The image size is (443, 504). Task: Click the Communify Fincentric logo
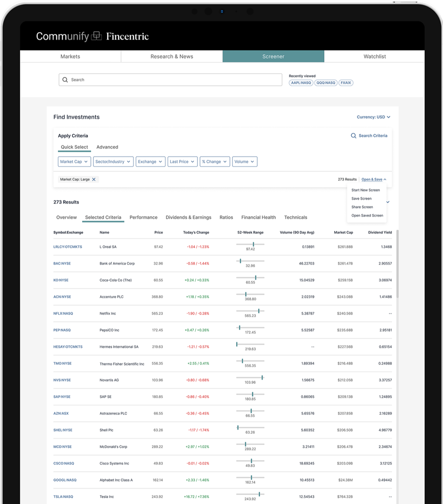(x=92, y=36)
